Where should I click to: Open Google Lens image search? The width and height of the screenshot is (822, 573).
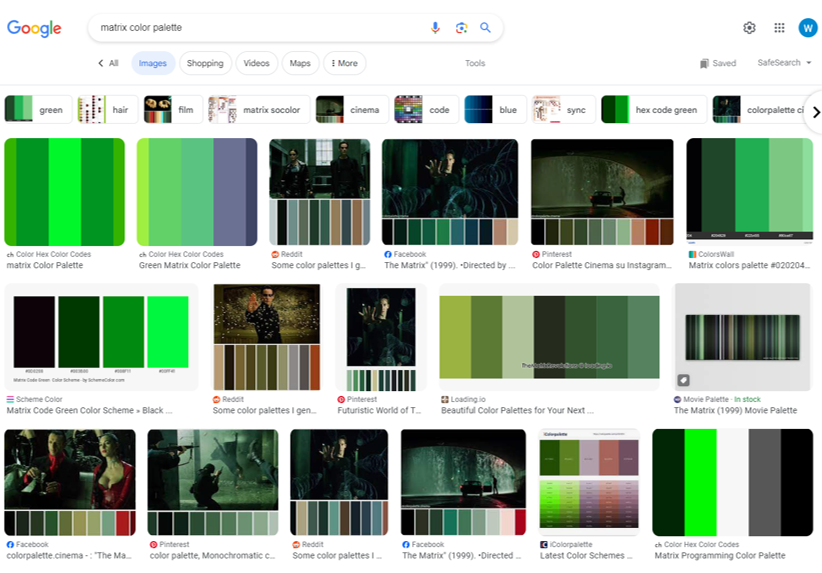[x=461, y=28]
